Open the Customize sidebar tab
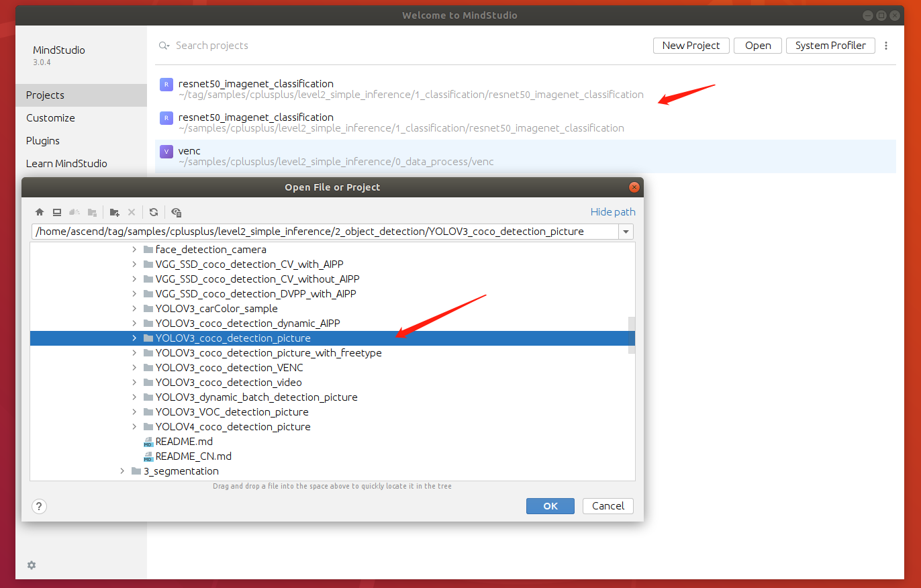921x588 pixels. tap(81, 118)
